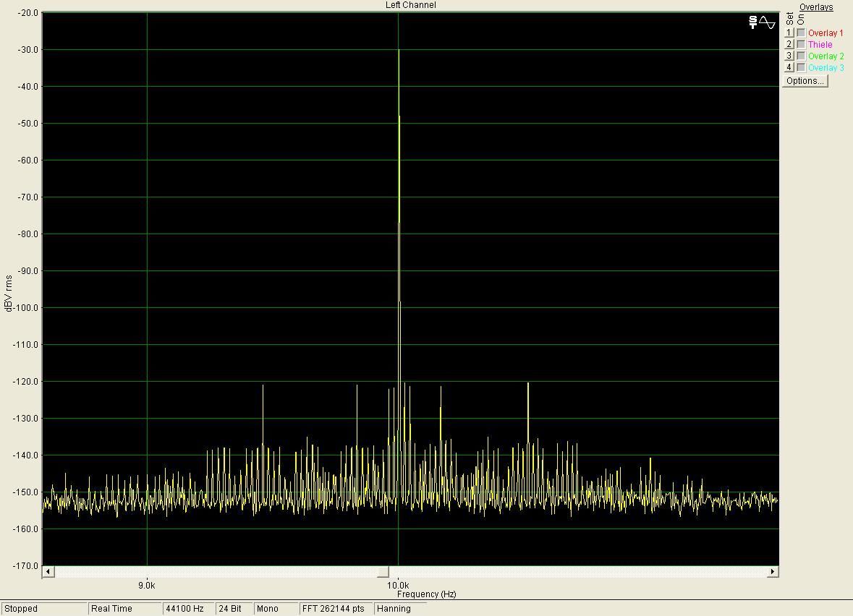Viewport: 853px width, 616px height.
Task: Click the '9.0k' frequency axis tick label
Action: [147, 586]
